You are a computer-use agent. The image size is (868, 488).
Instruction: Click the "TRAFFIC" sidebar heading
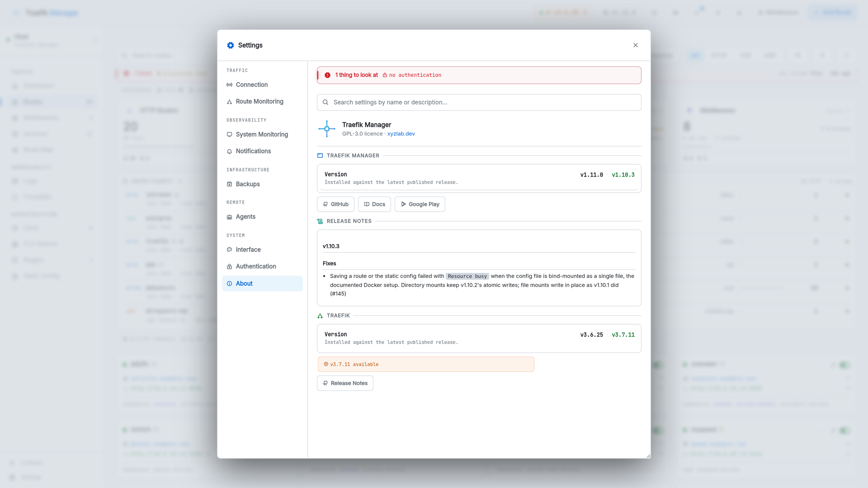237,70
